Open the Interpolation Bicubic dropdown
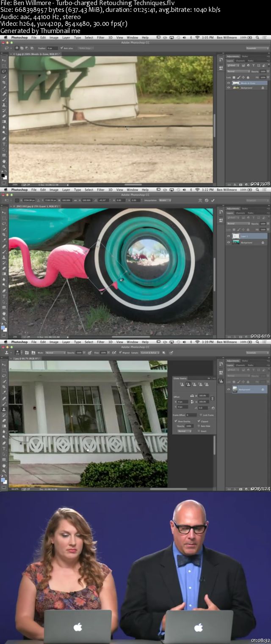The height and width of the screenshot is (644, 271). [165, 200]
